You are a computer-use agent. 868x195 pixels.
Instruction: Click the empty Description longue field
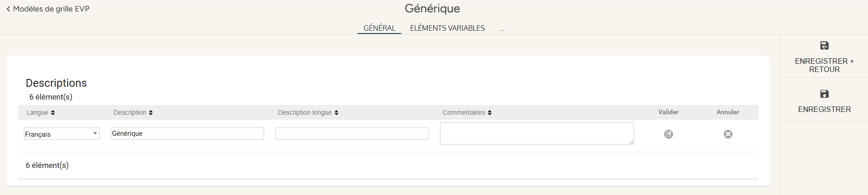click(x=352, y=134)
